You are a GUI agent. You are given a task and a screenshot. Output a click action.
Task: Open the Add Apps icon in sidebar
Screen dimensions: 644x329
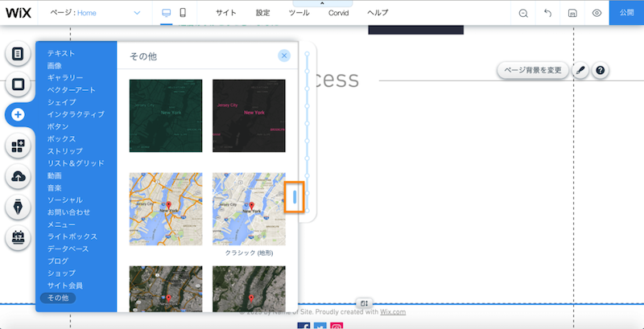pyautogui.click(x=18, y=146)
